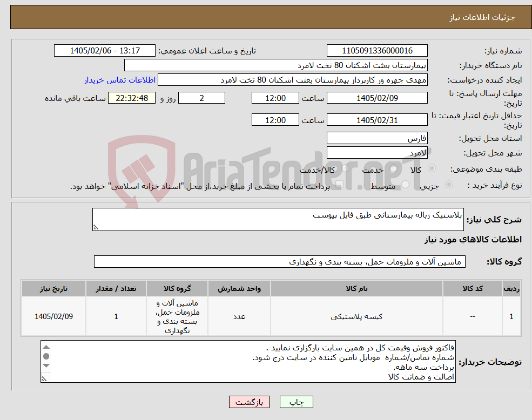Click resize grip of شرح کلی نیاز box
Image resolution: width=532 pixels, height=420 pixels.
96,227
